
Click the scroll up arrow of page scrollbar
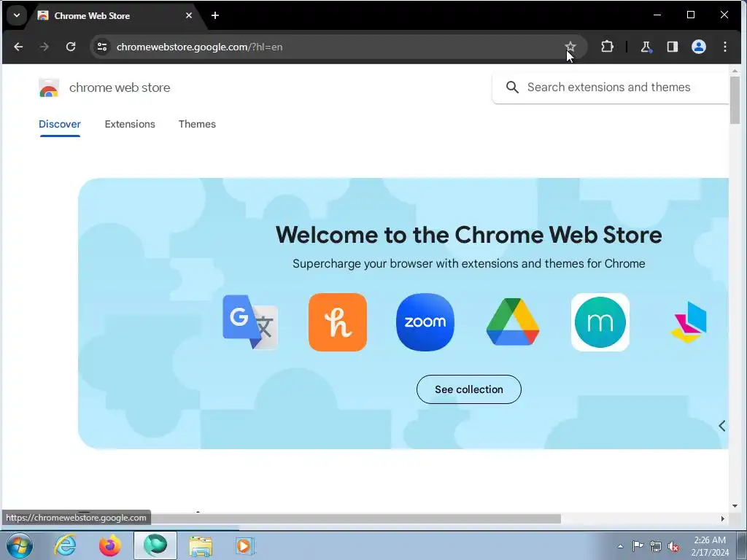tap(735, 71)
